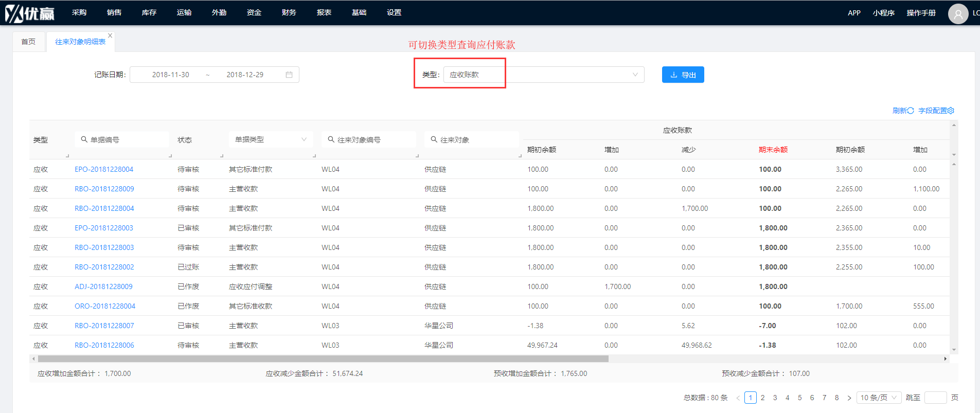Open the 财务 menu
This screenshot has width=980, height=413.
click(289, 12)
